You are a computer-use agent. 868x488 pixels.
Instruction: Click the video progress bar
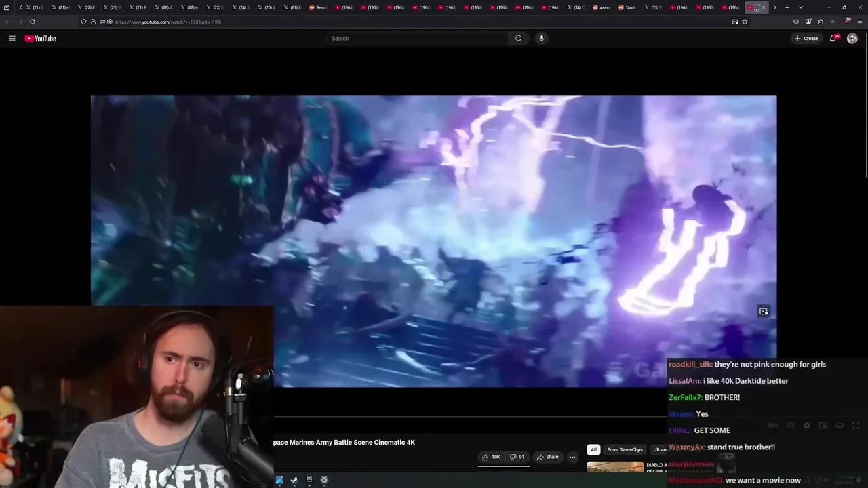tap(470, 416)
